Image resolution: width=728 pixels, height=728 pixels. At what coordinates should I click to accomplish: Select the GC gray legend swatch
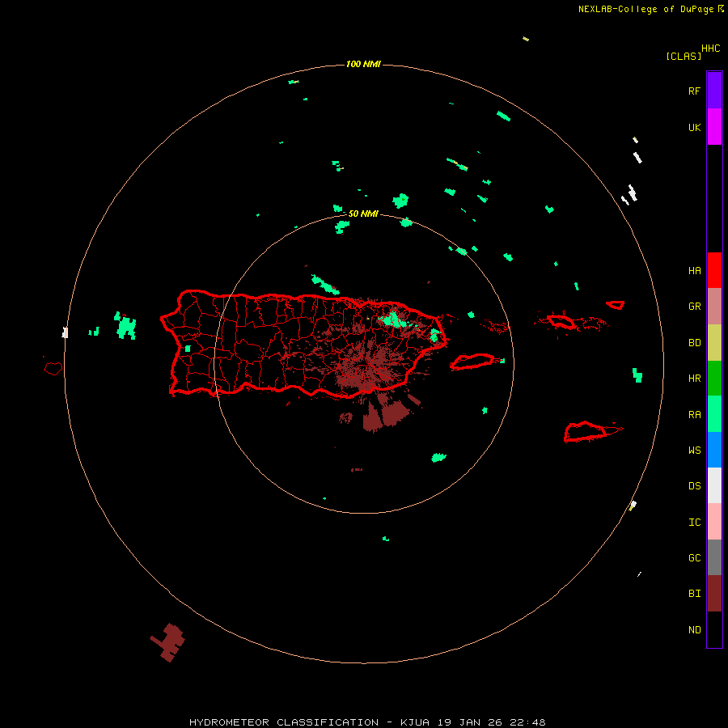[x=714, y=557]
